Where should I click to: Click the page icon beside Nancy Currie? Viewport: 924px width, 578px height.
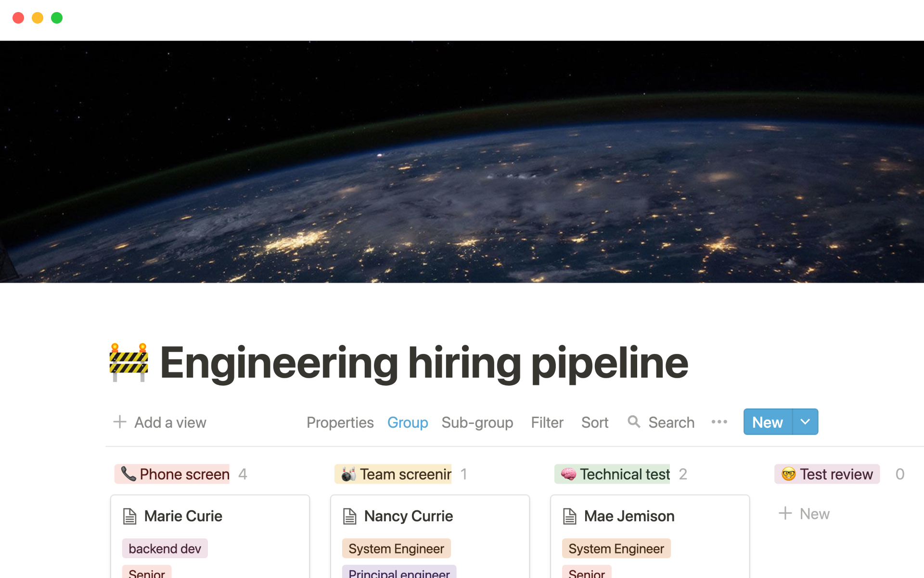(350, 516)
